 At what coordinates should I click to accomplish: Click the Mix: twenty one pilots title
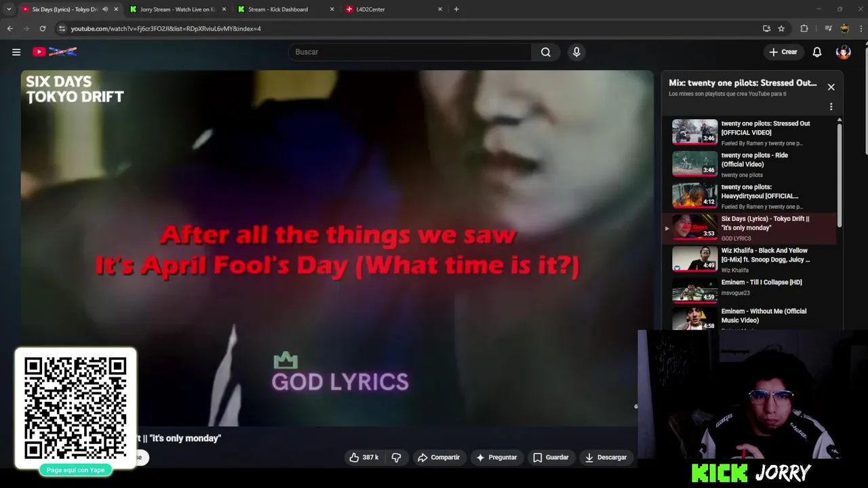[x=743, y=83]
